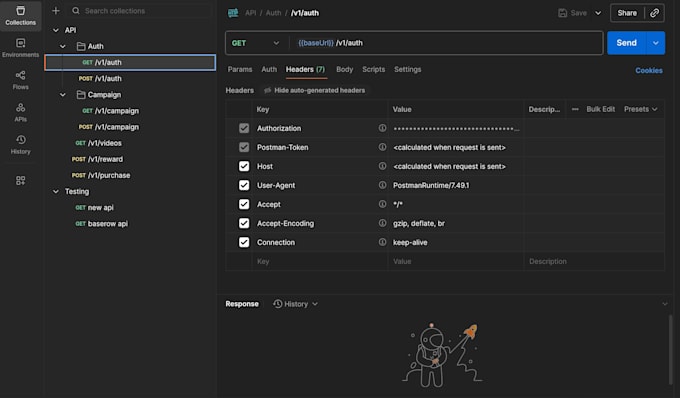Image resolution: width=680 pixels, height=398 pixels.
Task: Open POST /v1/auth request
Action: [130, 78]
